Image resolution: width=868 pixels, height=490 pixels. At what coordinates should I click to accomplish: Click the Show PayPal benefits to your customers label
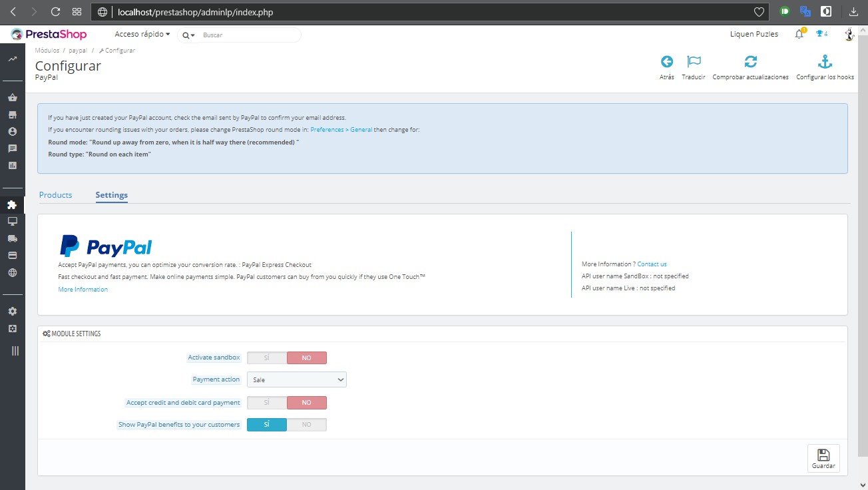click(179, 425)
